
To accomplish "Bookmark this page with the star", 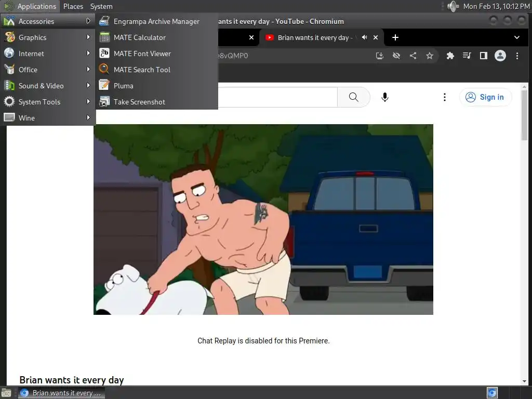I will tap(430, 56).
